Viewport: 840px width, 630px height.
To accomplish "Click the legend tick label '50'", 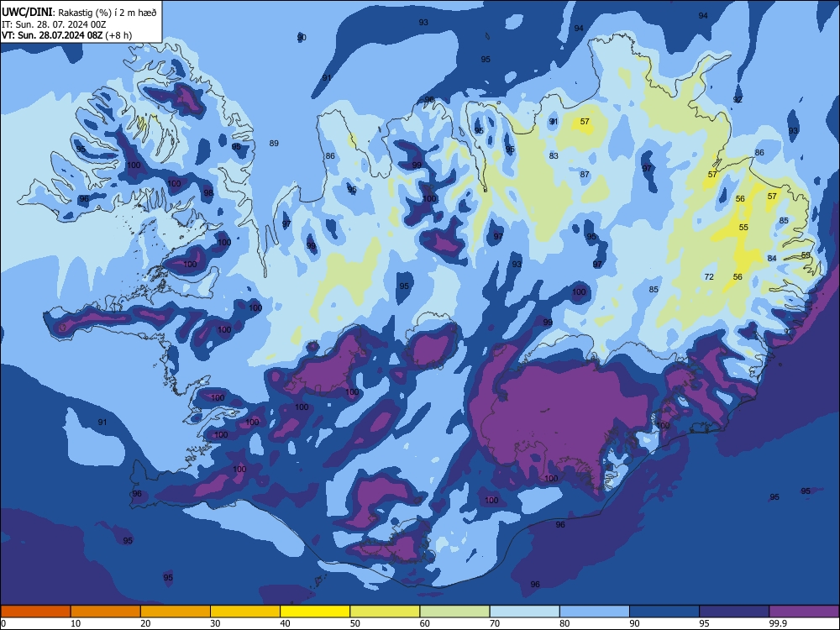I will coord(355,623).
